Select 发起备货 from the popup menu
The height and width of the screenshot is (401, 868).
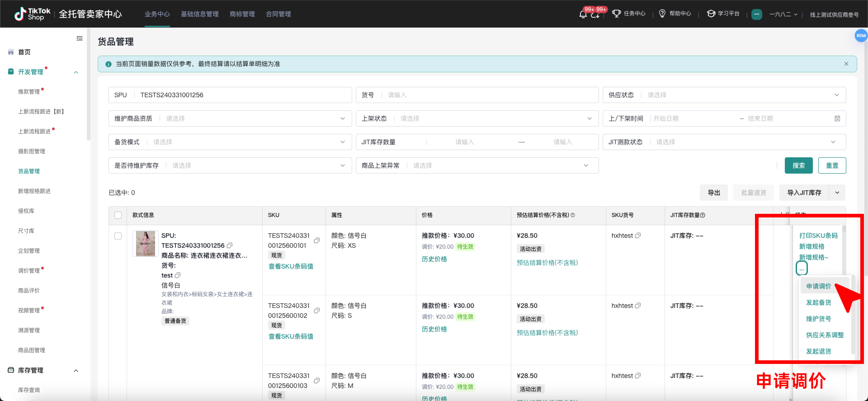pos(818,302)
